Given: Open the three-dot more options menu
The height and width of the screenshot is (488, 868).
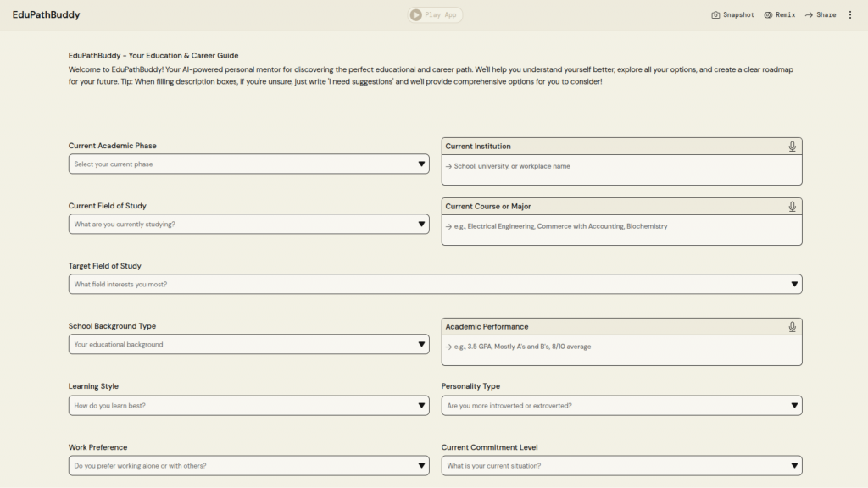Looking at the screenshot, I should 850,15.
